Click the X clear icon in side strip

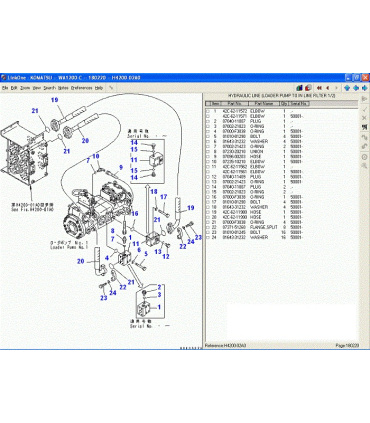point(364,118)
